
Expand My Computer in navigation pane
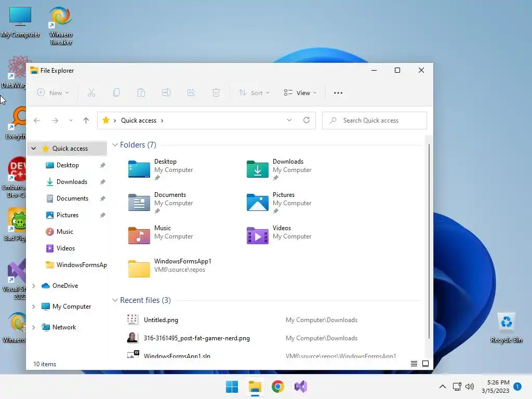33,307
